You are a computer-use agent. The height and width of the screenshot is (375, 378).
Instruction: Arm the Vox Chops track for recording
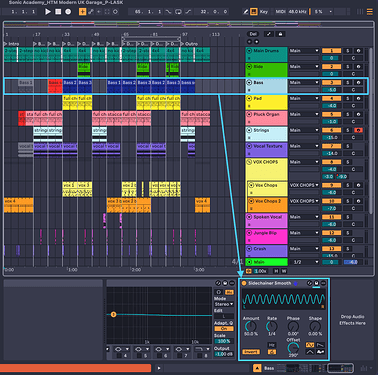[358, 185]
